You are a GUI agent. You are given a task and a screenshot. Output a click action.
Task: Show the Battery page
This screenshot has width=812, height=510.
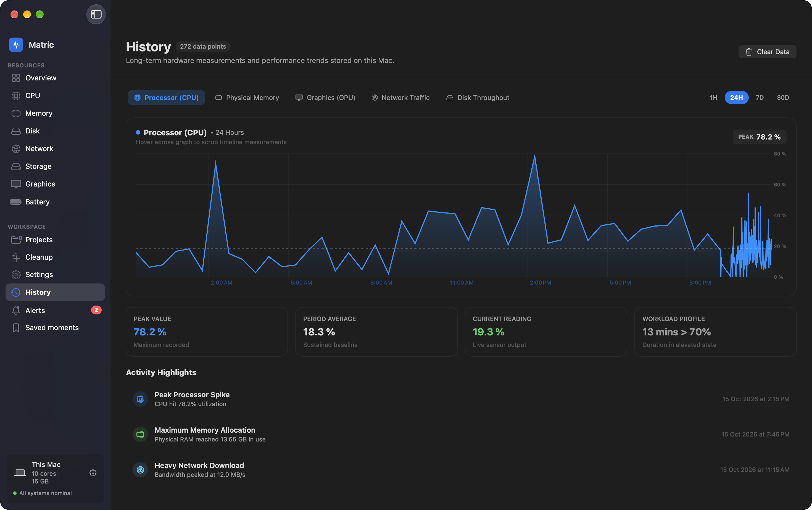[x=55, y=202]
